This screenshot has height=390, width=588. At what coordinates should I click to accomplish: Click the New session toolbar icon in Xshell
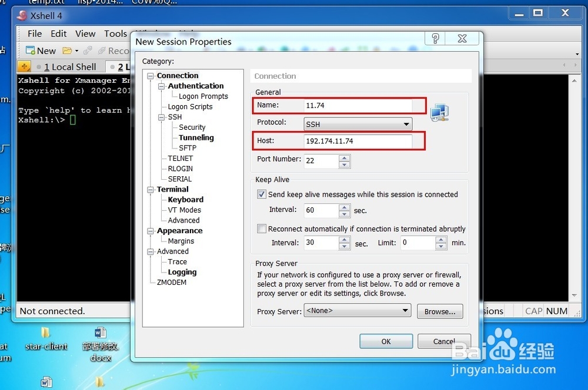tap(41, 51)
